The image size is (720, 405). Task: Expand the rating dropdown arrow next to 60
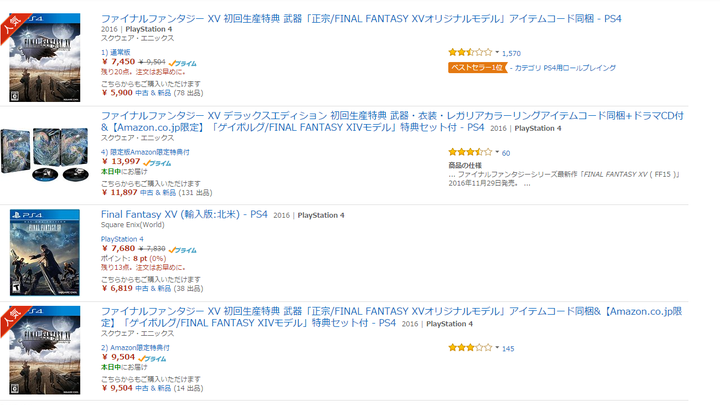tap(497, 152)
